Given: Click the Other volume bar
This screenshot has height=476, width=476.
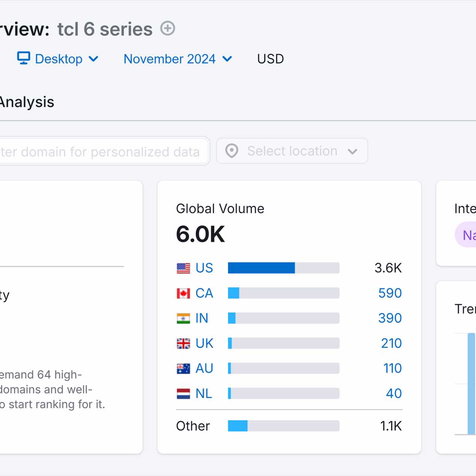Looking at the screenshot, I should click(x=284, y=426).
